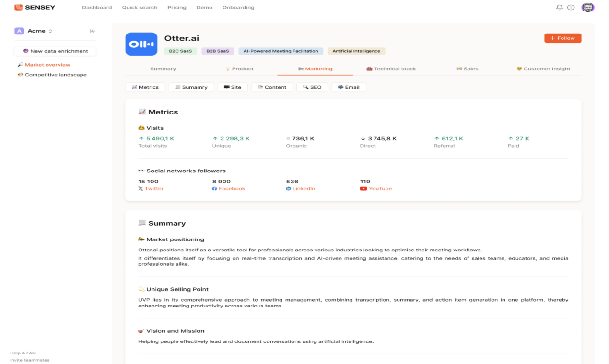This screenshot has width=609, height=364.
Task: Toggle the SEO filter chip
Action: (312, 87)
